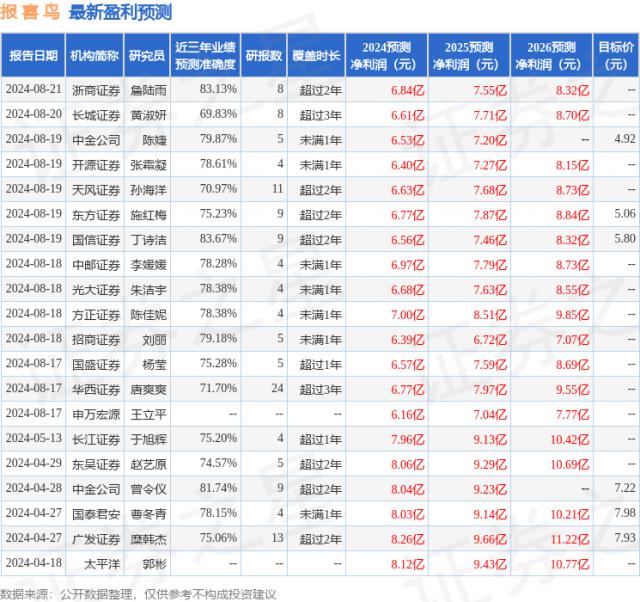The height and width of the screenshot is (602, 640).
Task: Click the 报喜鸟 stock name in title
Action: point(31,13)
